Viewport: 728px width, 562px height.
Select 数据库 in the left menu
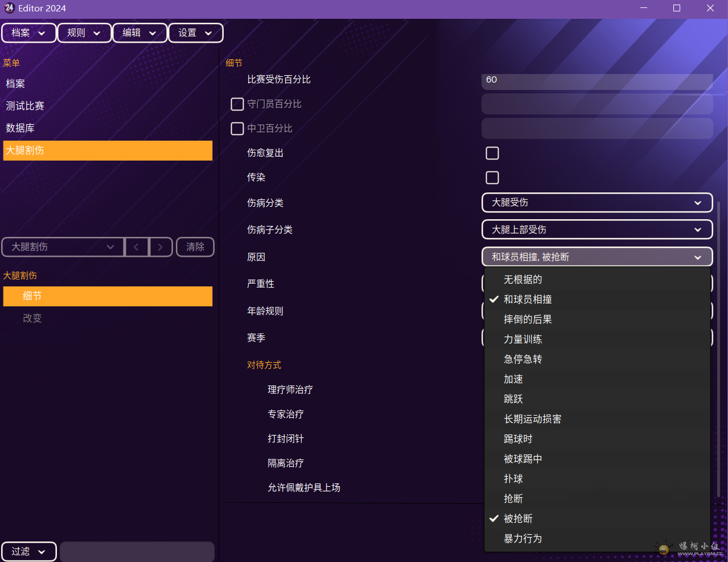tap(20, 128)
